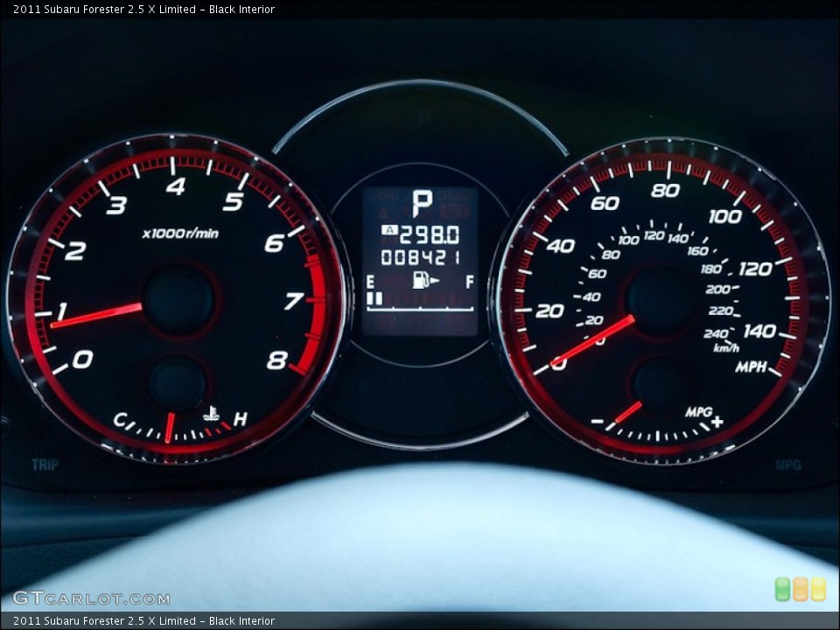Screen dimensions: 840x630
Task: Click the large 100 MPH speedometer number
Action: (x=725, y=216)
